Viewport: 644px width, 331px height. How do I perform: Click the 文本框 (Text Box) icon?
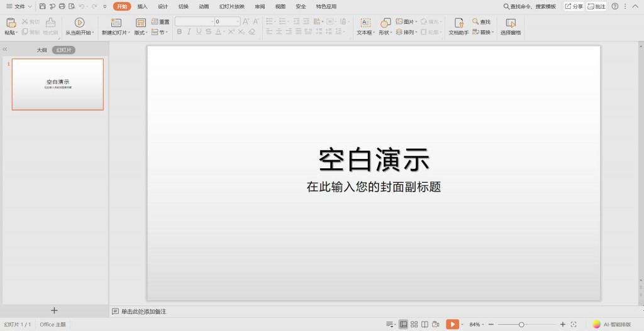365,23
